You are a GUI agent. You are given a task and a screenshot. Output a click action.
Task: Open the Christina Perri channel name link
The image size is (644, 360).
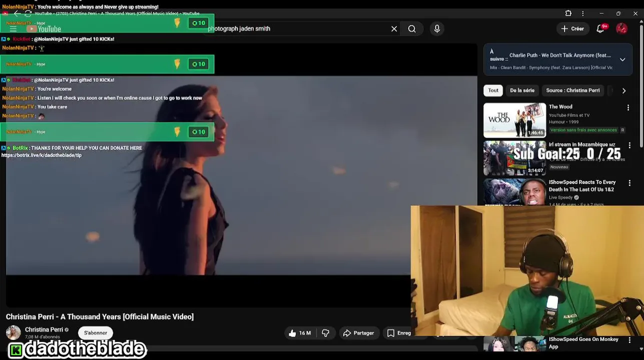click(x=44, y=329)
